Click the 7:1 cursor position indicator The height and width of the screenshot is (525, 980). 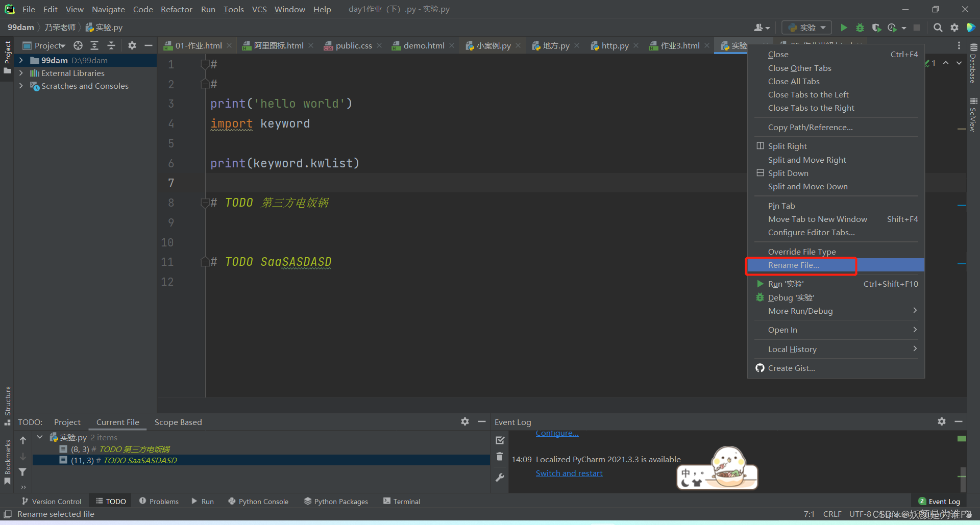click(809, 514)
